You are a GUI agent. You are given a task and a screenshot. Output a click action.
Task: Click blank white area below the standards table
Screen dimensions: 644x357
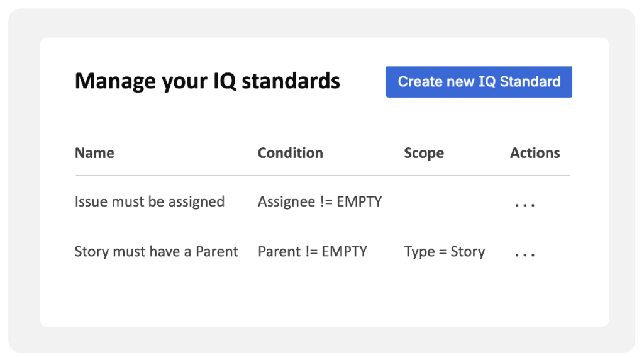[322, 296]
